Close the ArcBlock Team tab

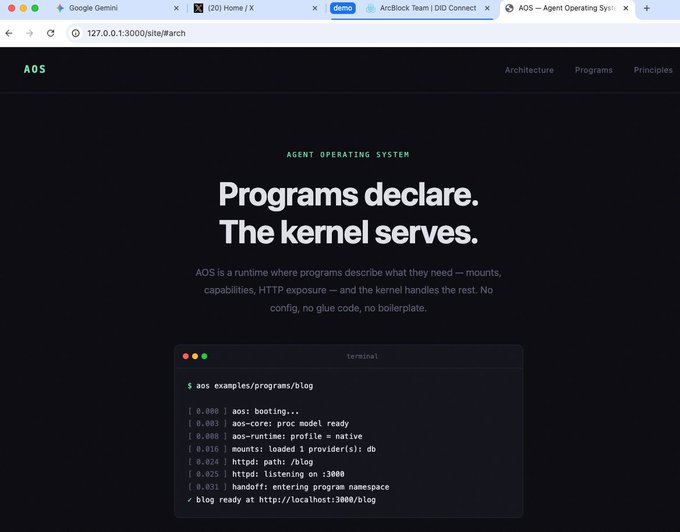(x=487, y=8)
